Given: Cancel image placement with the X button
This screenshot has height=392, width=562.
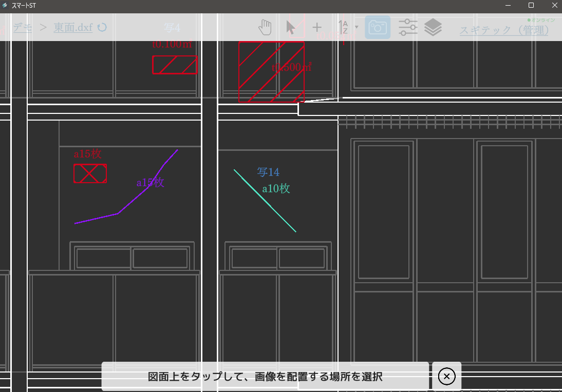Looking at the screenshot, I should coord(446,377).
